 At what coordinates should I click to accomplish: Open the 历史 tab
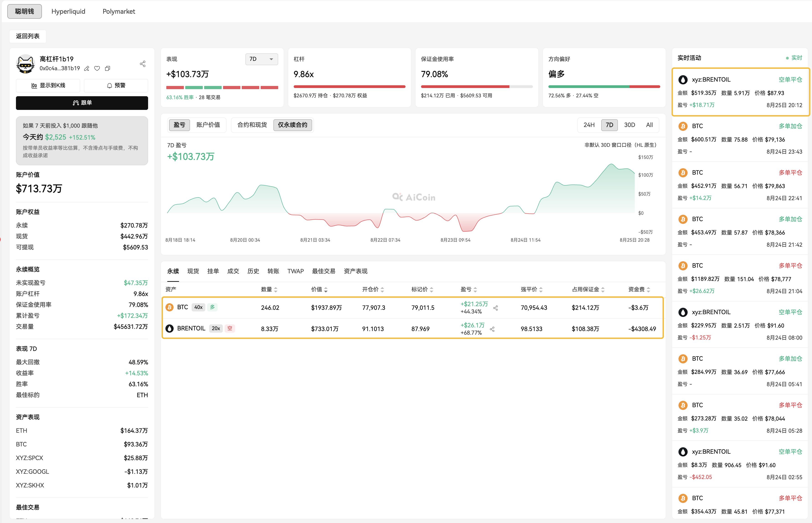click(253, 271)
